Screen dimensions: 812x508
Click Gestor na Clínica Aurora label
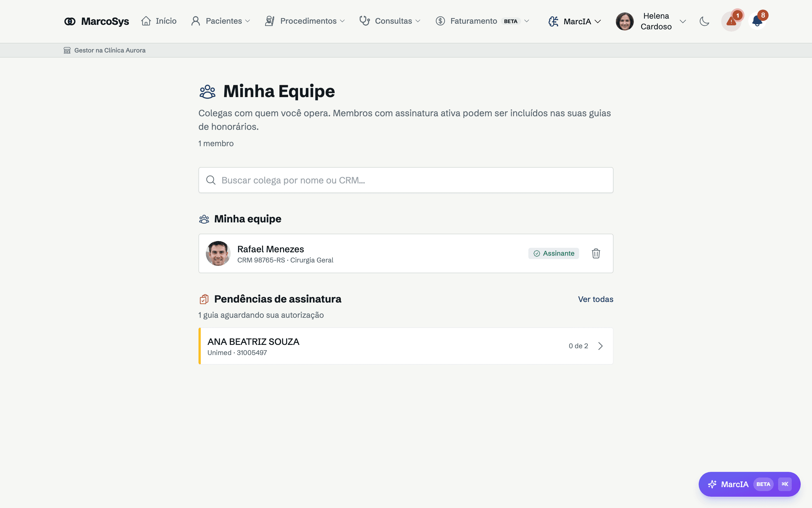(x=110, y=50)
